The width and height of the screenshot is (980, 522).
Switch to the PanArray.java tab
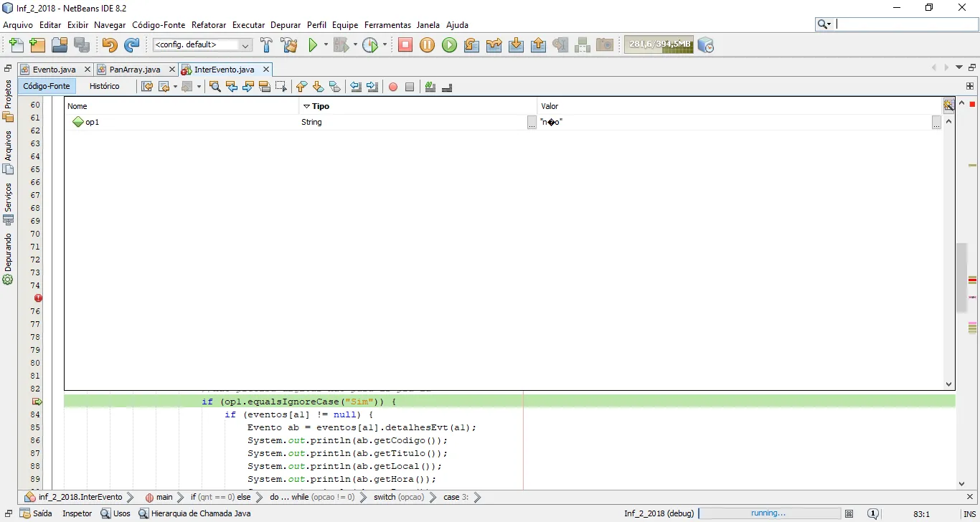135,70
